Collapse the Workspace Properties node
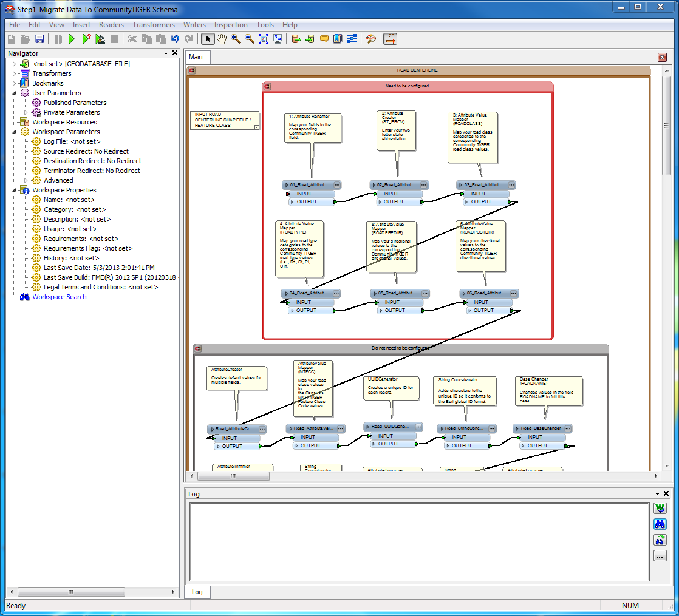The height and width of the screenshot is (616, 679). click(x=15, y=190)
